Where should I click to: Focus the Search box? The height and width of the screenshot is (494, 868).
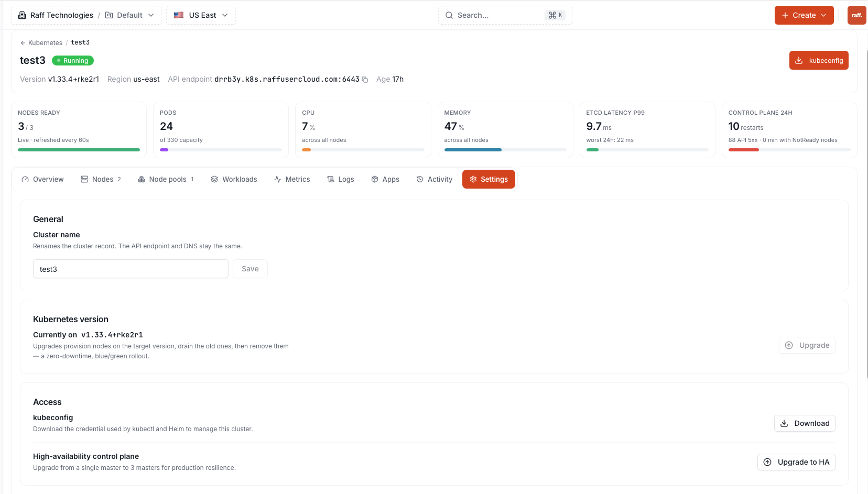pos(505,15)
